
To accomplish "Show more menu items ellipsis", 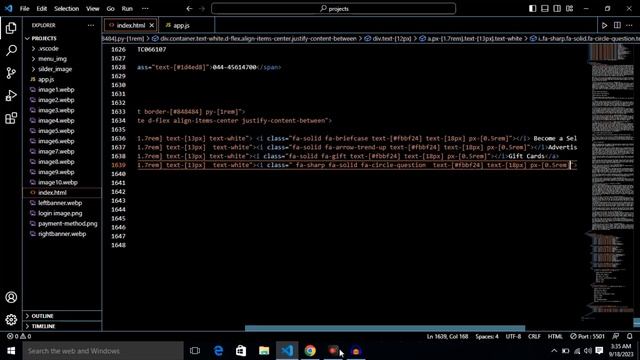I will coord(145,9).
